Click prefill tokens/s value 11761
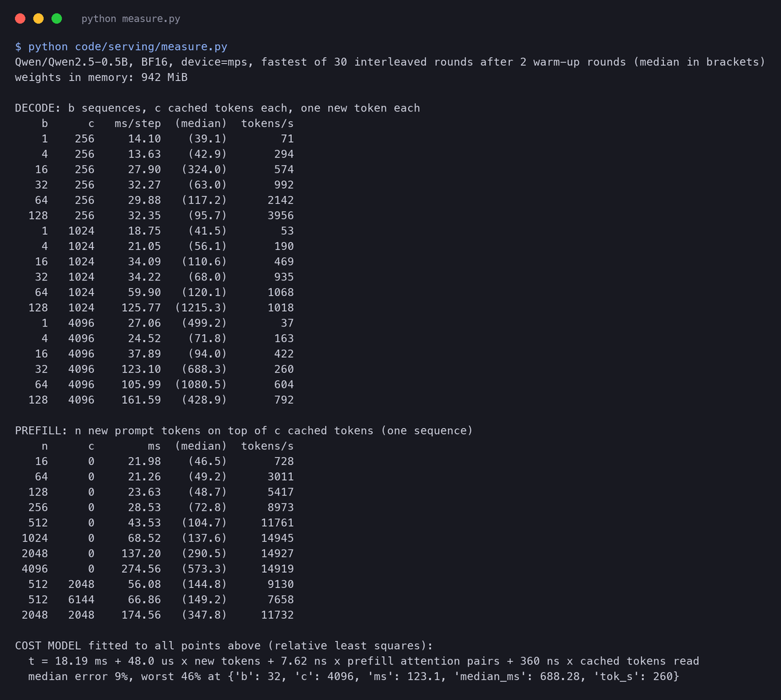The image size is (781, 700). point(278,523)
